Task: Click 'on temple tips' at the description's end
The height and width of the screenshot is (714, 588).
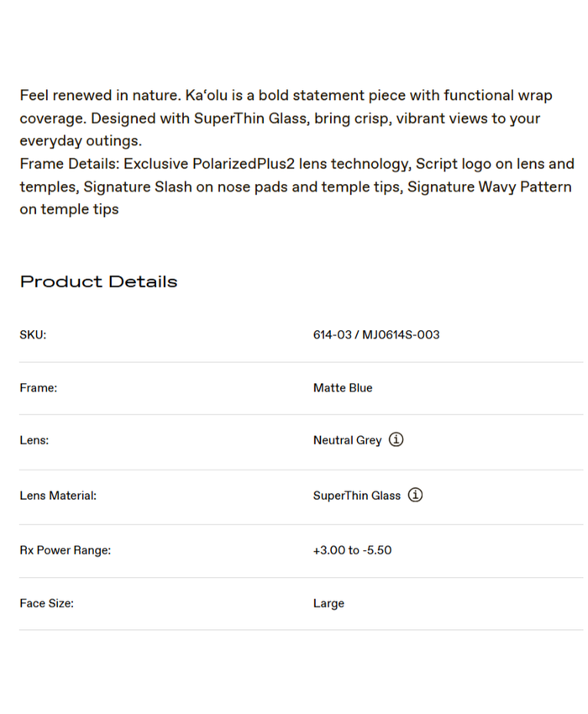Action: click(69, 209)
